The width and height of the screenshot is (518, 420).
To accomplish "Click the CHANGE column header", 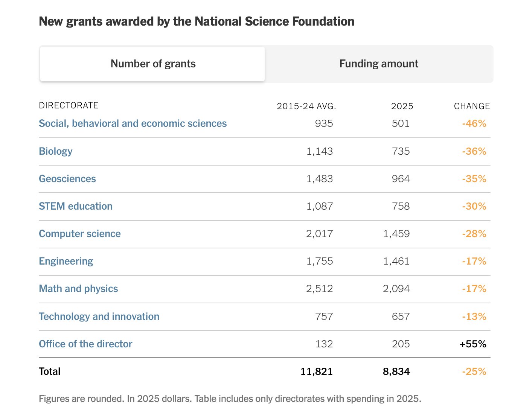I will tap(472, 106).
